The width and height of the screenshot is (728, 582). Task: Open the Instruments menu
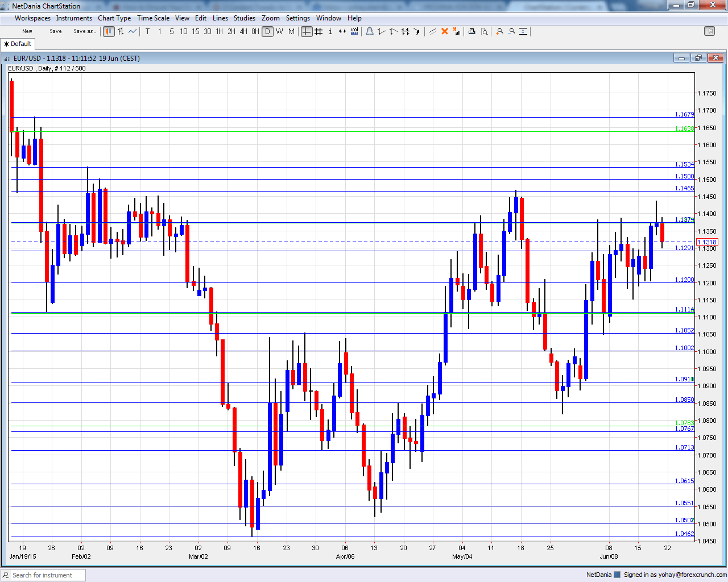tap(74, 18)
